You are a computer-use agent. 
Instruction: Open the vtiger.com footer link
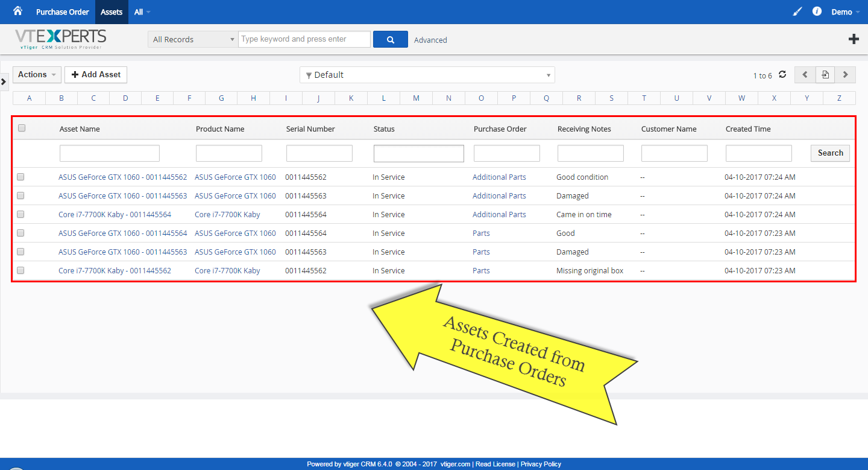455,464
